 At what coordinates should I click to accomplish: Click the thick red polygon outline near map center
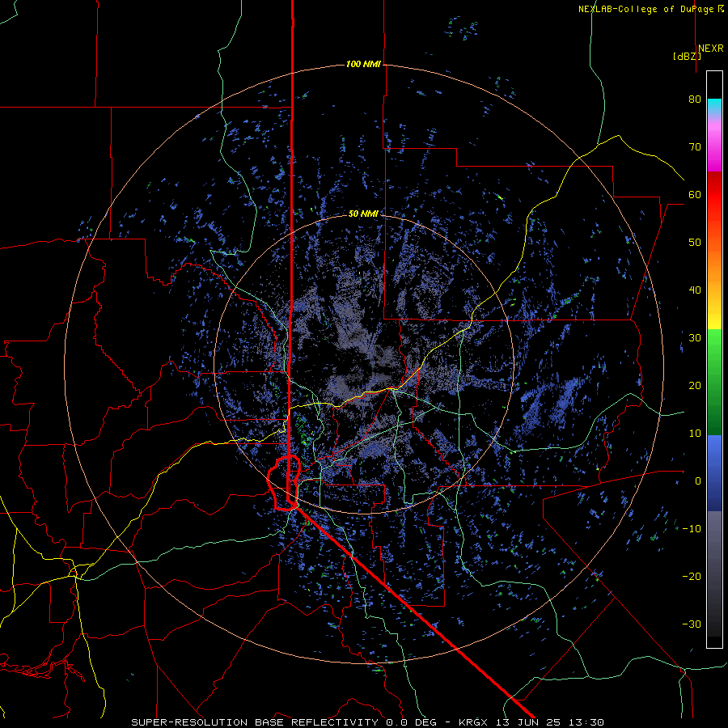(x=284, y=483)
